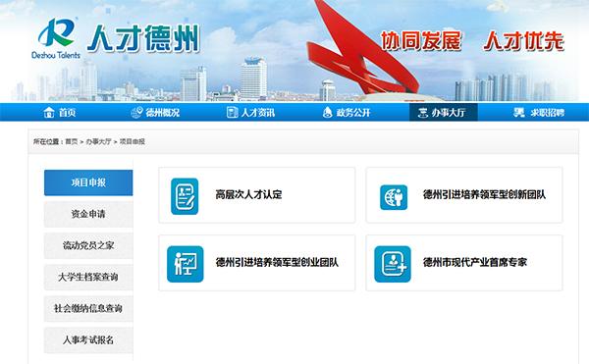Click the globe-person icon for 领军型创新团队
This screenshot has width=589, height=364.
[x=394, y=197]
